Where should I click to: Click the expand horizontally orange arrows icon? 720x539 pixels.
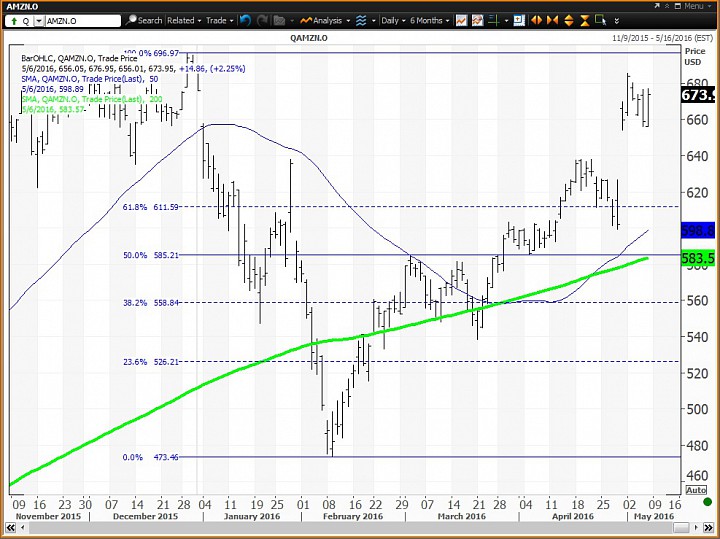536,21
